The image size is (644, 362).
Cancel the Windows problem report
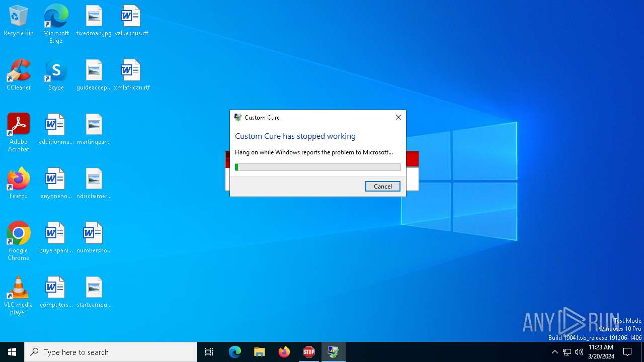tap(382, 186)
